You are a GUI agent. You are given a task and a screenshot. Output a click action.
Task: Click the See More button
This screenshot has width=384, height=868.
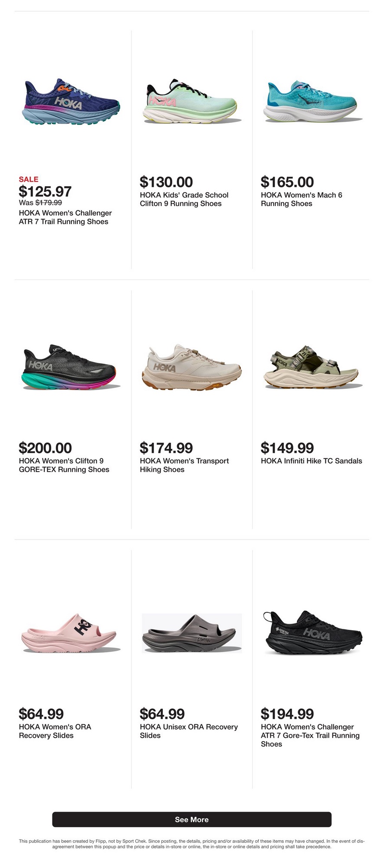coord(192,819)
